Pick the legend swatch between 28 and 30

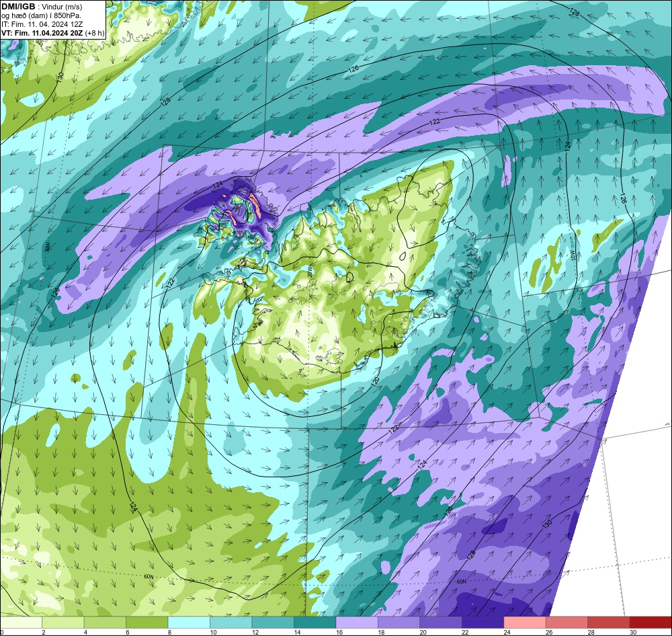pyautogui.click(x=609, y=623)
